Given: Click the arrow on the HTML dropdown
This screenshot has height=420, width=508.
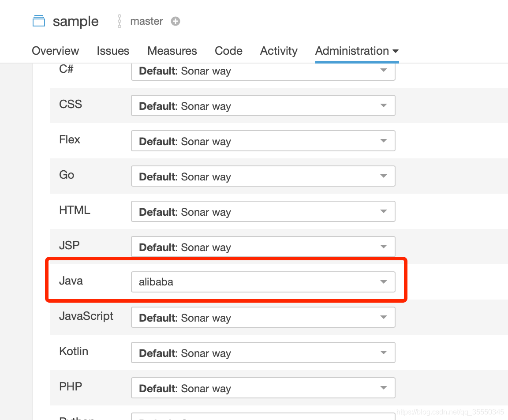Looking at the screenshot, I should coord(384,211).
